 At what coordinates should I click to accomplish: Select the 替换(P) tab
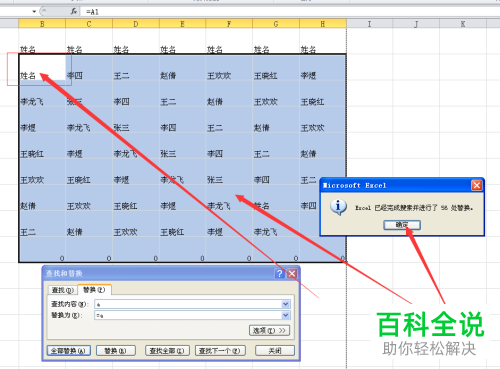(x=94, y=289)
